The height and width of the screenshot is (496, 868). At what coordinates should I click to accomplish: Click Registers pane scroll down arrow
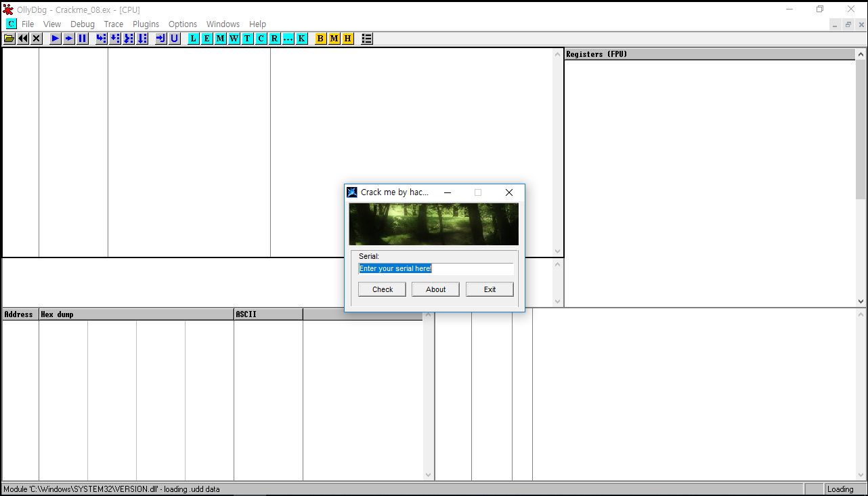click(x=861, y=302)
